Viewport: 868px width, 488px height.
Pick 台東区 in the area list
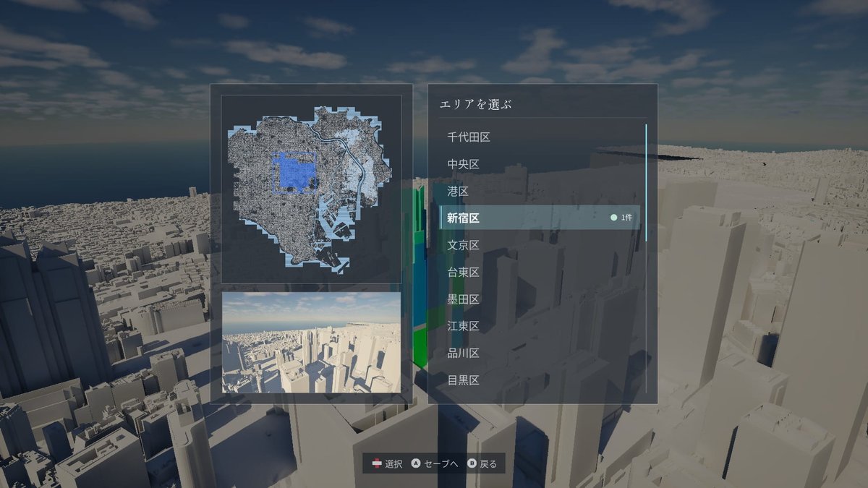click(540, 272)
